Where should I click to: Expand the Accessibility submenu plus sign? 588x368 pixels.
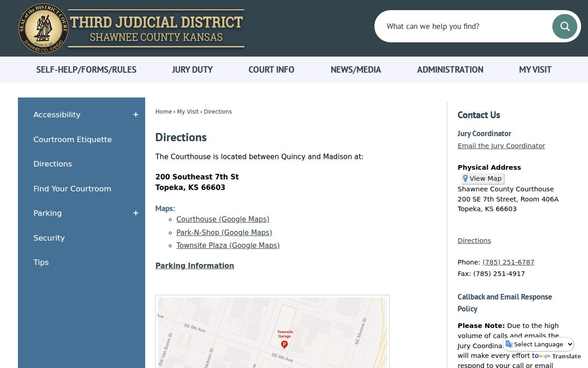(136, 115)
